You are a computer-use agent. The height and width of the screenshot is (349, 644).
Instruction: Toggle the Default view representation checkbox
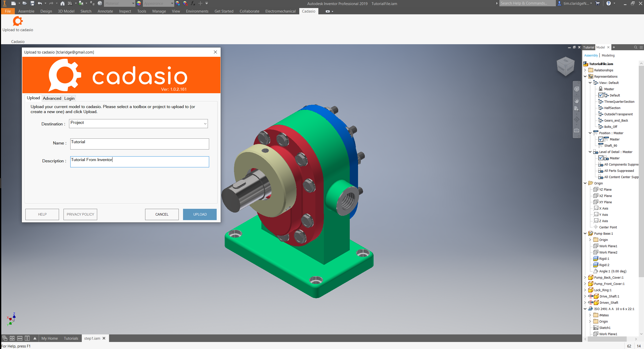point(601,95)
